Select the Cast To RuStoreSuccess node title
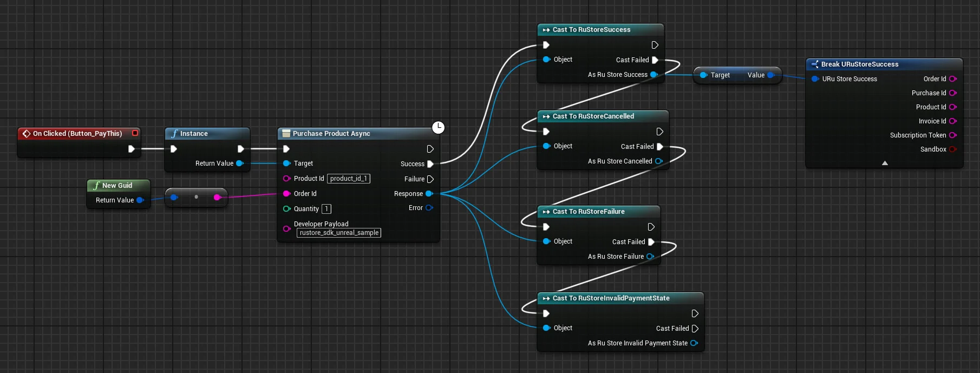Viewport: 980px width, 373px height. [591, 30]
